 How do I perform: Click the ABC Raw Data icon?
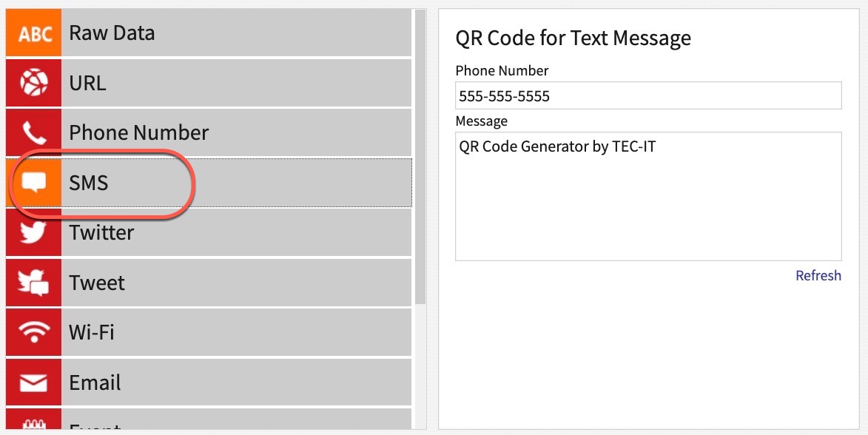click(x=33, y=33)
